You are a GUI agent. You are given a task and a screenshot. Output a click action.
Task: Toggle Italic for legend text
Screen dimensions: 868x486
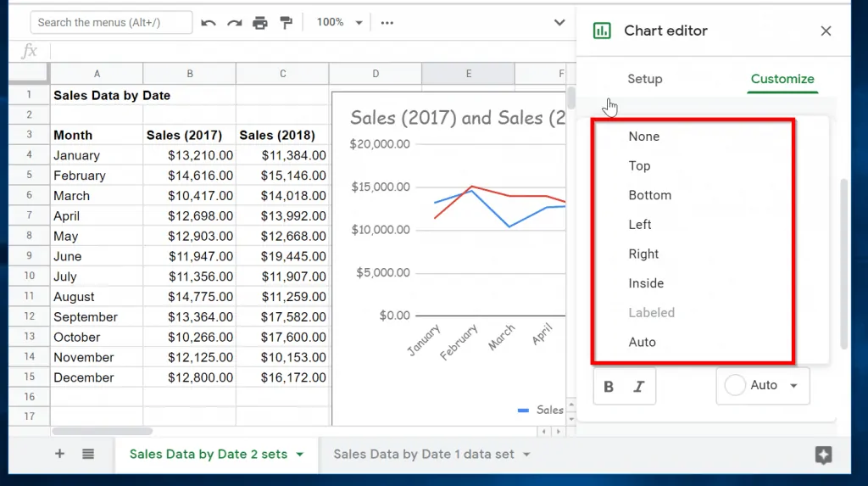pos(639,387)
